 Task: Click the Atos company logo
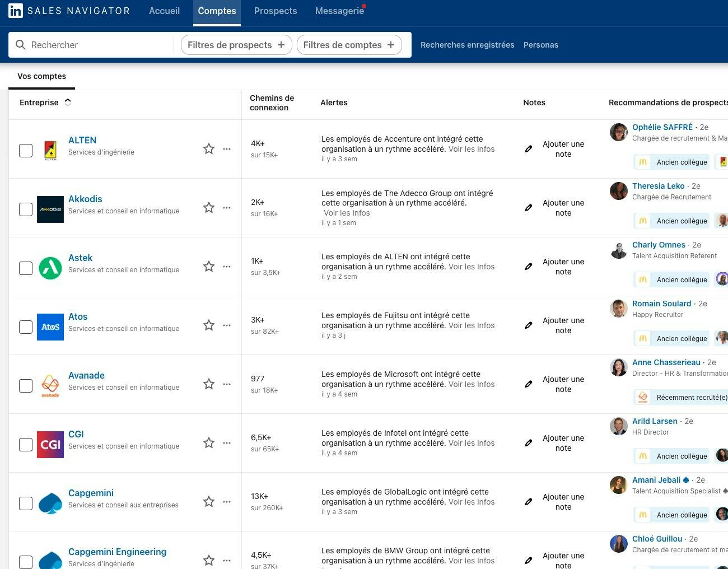(x=50, y=327)
